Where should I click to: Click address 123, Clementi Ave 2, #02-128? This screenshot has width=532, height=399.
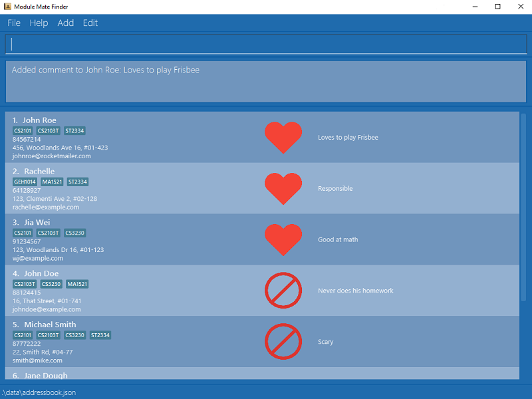pyautogui.click(x=55, y=199)
